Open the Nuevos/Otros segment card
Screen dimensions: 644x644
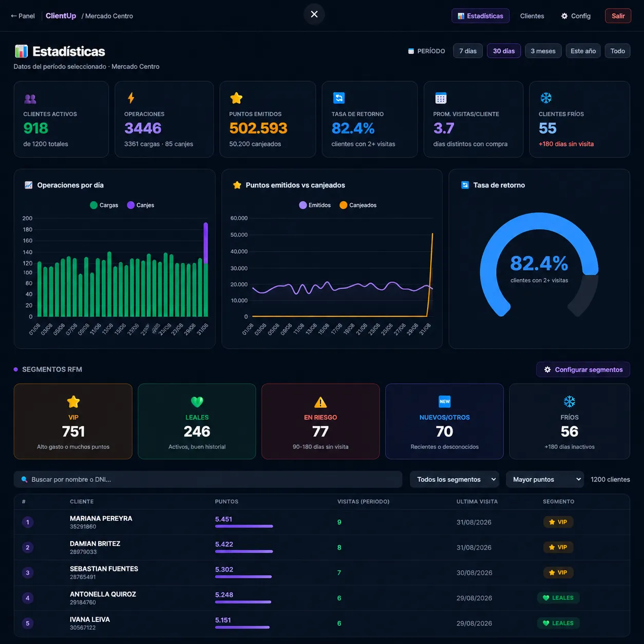pyautogui.click(x=444, y=421)
